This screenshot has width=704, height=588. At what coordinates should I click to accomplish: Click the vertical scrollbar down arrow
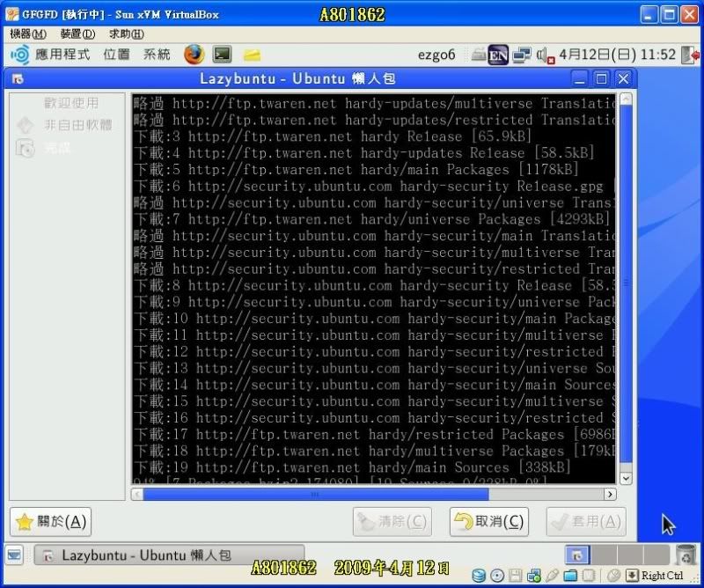pos(626,478)
